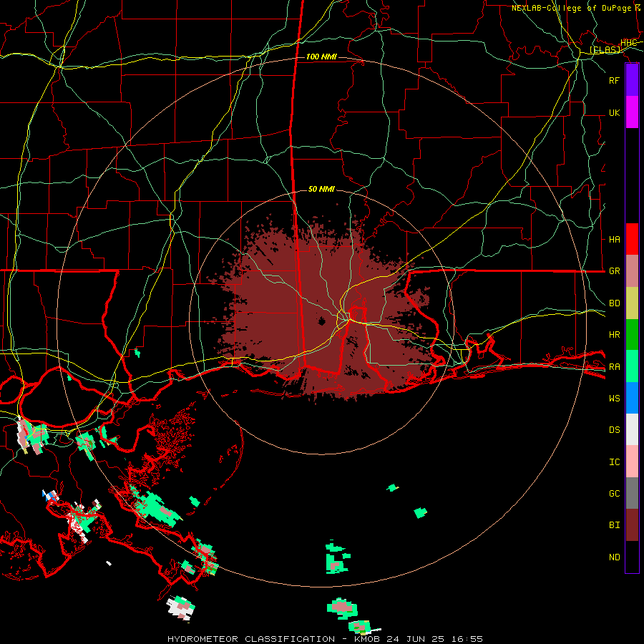Click the 'GR' legend label

tap(615, 271)
